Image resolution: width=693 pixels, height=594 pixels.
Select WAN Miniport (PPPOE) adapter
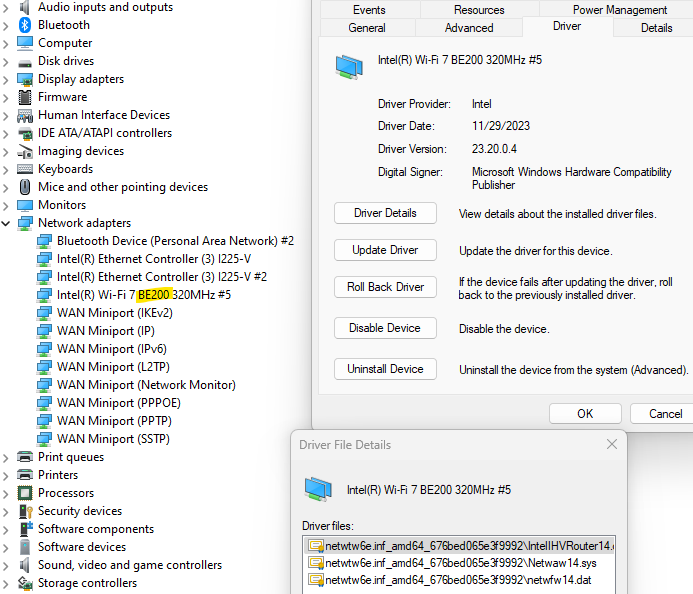(118, 403)
